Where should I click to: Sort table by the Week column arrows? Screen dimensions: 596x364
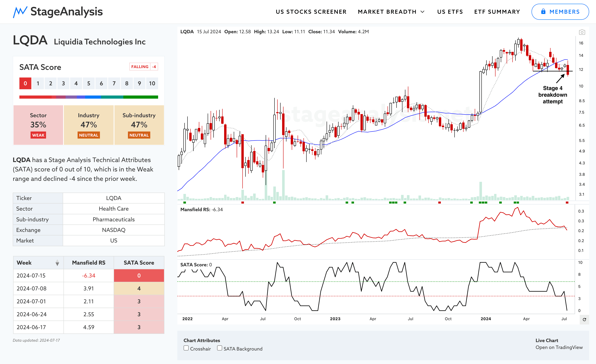click(57, 263)
